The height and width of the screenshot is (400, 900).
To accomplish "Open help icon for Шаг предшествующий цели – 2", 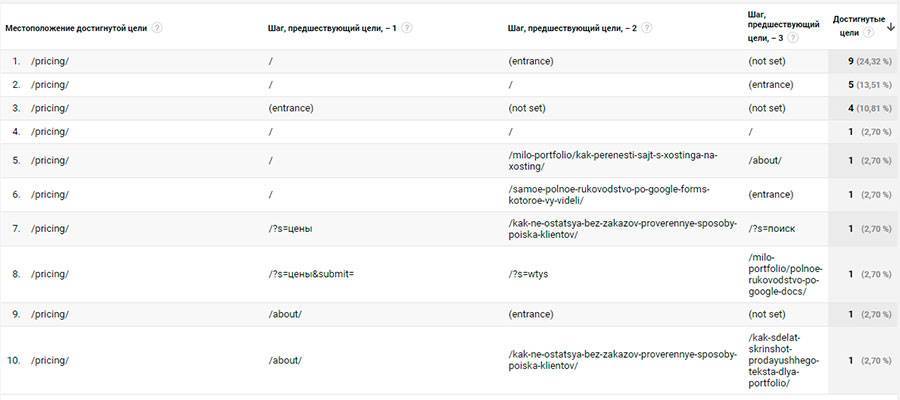I will [x=647, y=28].
